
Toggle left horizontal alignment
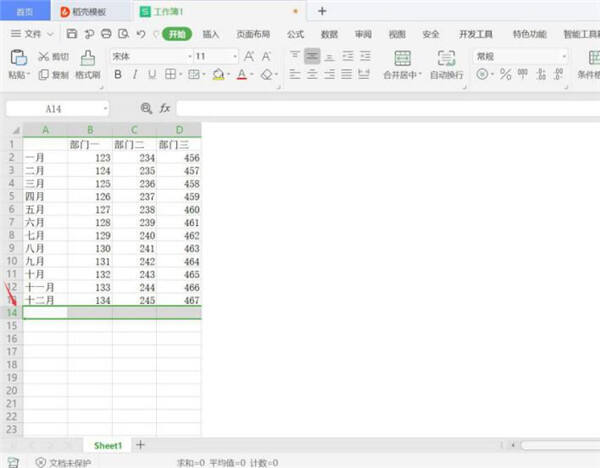pos(295,74)
